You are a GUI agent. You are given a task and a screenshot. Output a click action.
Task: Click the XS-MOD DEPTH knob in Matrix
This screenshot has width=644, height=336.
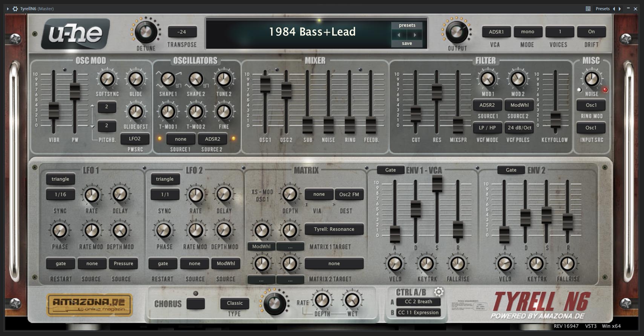(290, 194)
